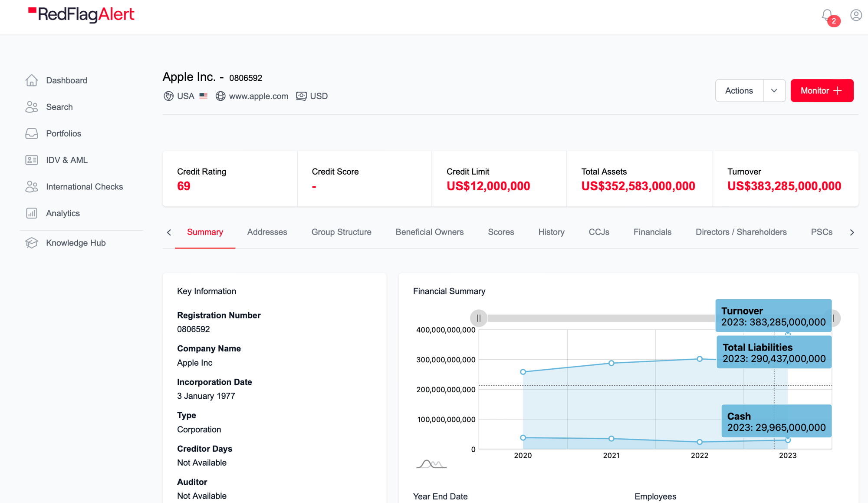This screenshot has height=503, width=868.
Task: Expand the Actions dropdown arrow
Action: pyautogui.click(x=774, y=91)
